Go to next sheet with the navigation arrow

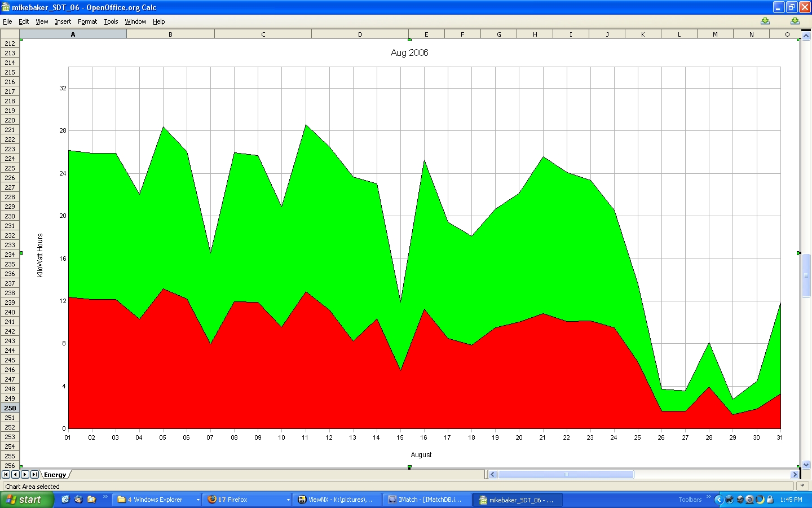click(x=25, y=475)
